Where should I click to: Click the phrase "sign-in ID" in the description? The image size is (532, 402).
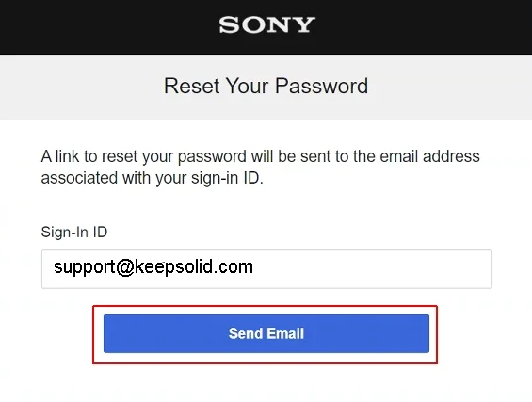point(226,178)
